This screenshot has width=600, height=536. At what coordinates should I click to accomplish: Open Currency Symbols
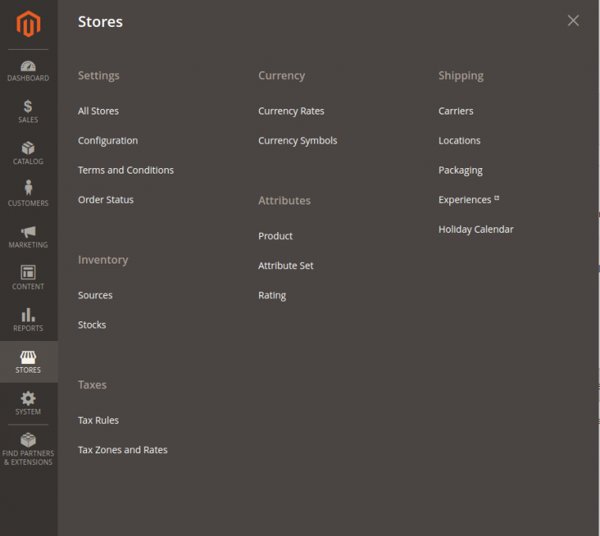pos(298,141)
